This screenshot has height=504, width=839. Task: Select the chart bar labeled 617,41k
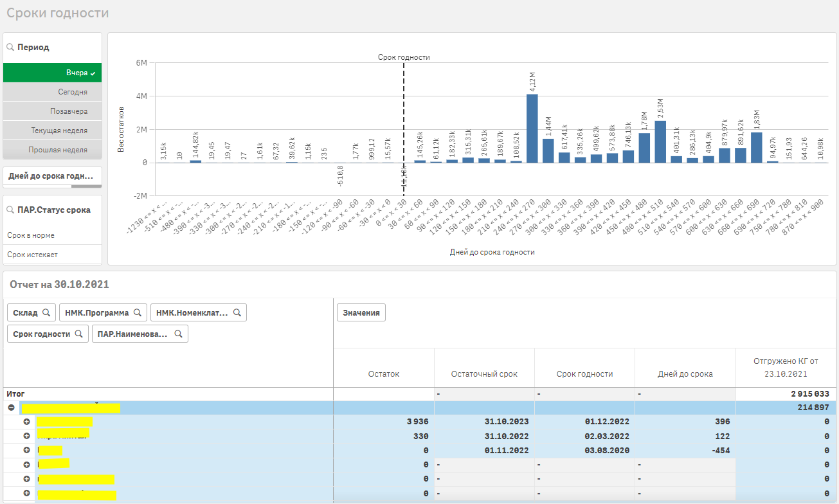pos(564,158)
